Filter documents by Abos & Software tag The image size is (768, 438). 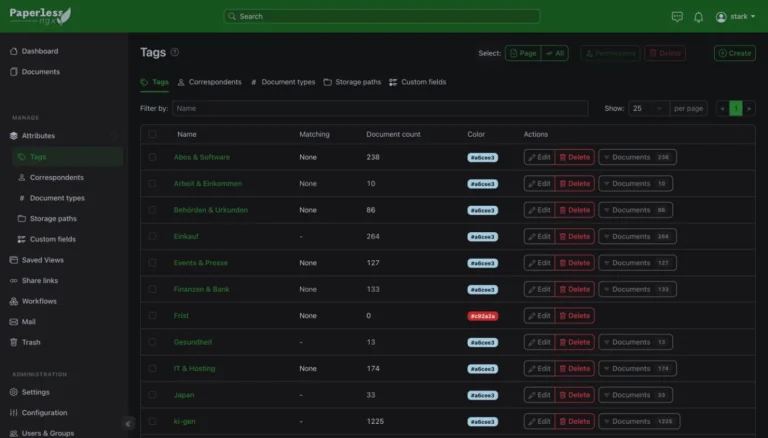tap(637, 157)
